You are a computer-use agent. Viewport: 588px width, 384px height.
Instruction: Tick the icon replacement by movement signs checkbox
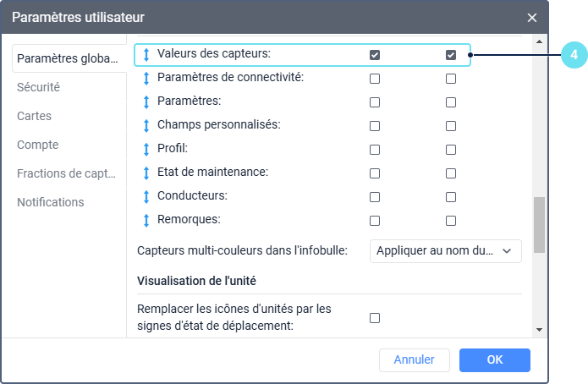375,318
